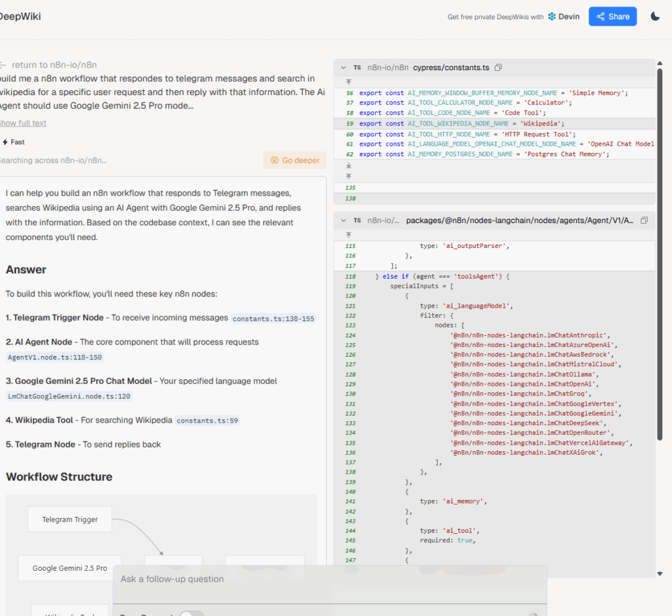This screenshot has width=672, height=616.
Task: Click the TS badge beside cypress/constants.ts
Action: point(357,68)
